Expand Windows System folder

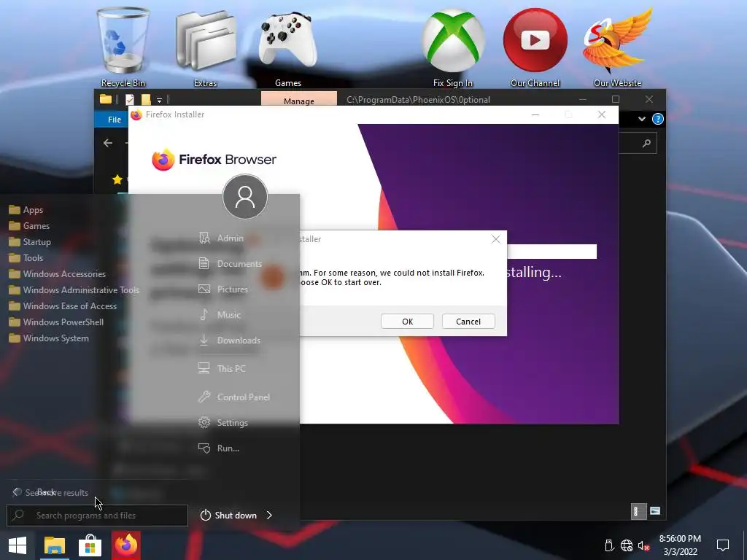point(49,338)
